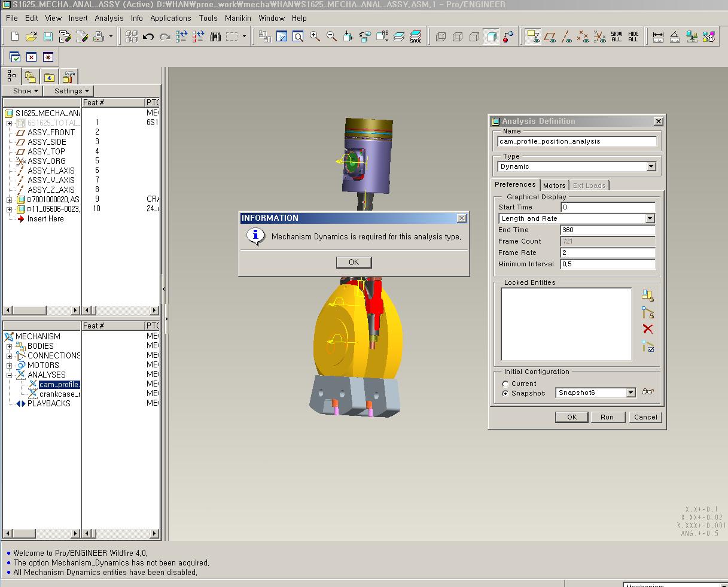Select the Snapshot initial configuration radio
Viewport: 728px width, 587px height.
(505, 393)
